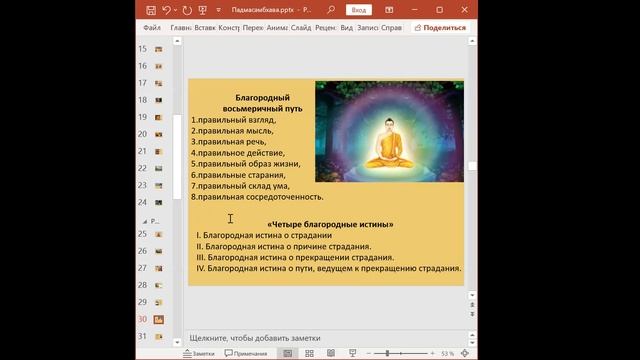Select the highlighted slide 30 thumbnail
Image resolution: width=640 pixels, height=360 pixels.
click(158, 320)
